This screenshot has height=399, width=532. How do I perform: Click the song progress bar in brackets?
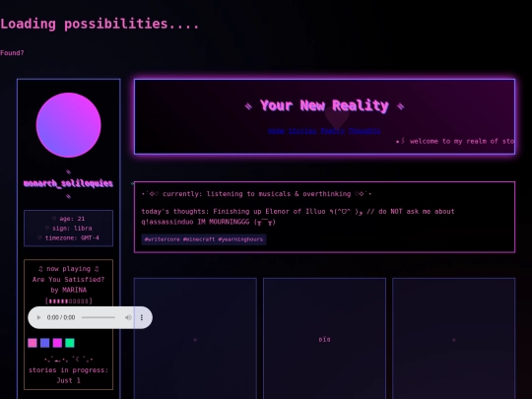[x=69, y=300]
